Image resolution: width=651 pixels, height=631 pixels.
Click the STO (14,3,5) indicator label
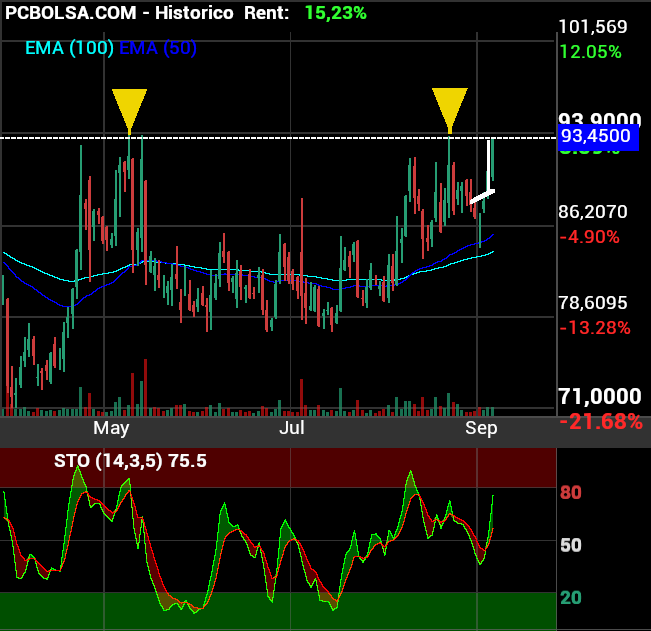pyautogui.click(x=130, y=461)
